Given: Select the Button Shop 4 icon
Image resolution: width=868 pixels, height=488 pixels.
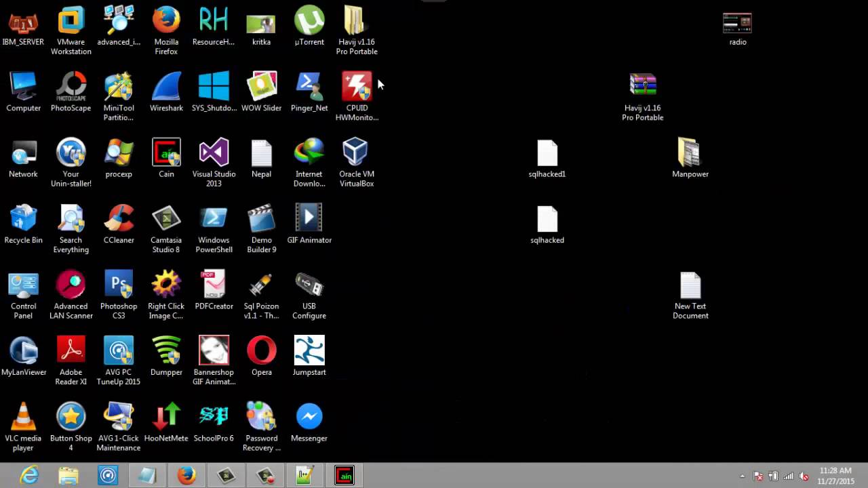Looking at the screenshot, I should 71,427.
